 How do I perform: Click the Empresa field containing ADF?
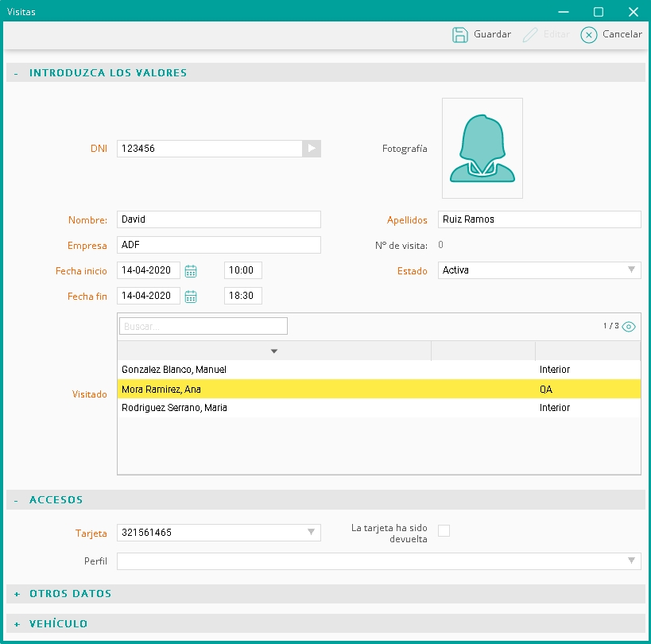tap(219, 245)
